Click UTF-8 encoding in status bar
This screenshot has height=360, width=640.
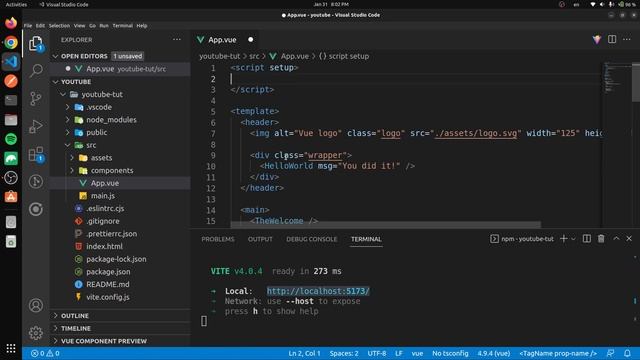377,353
